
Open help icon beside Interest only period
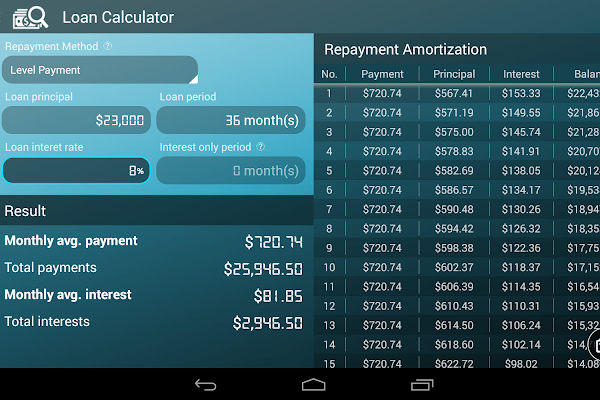pyautogui.click(x=261, y=147)
